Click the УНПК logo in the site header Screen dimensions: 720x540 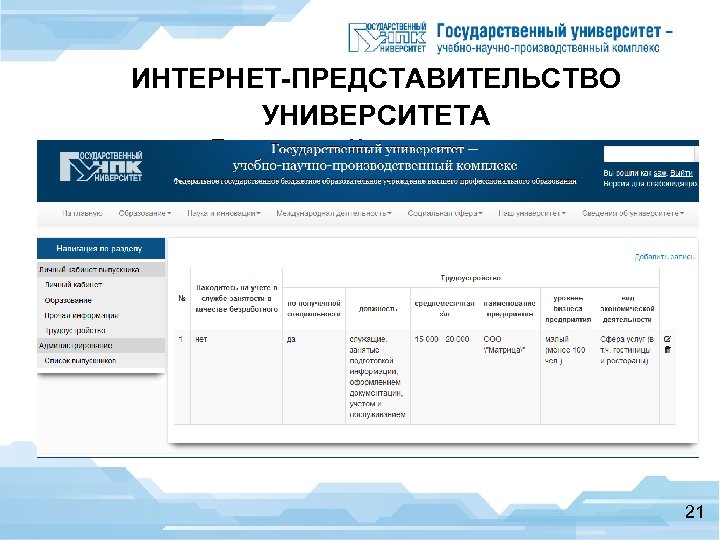[101, 167]
